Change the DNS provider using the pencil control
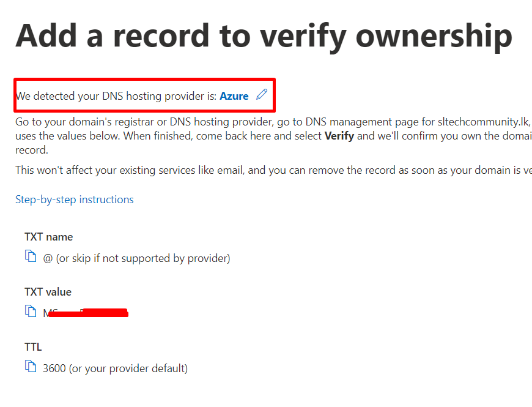The image size is (532, 407). (x=262, y=95)
